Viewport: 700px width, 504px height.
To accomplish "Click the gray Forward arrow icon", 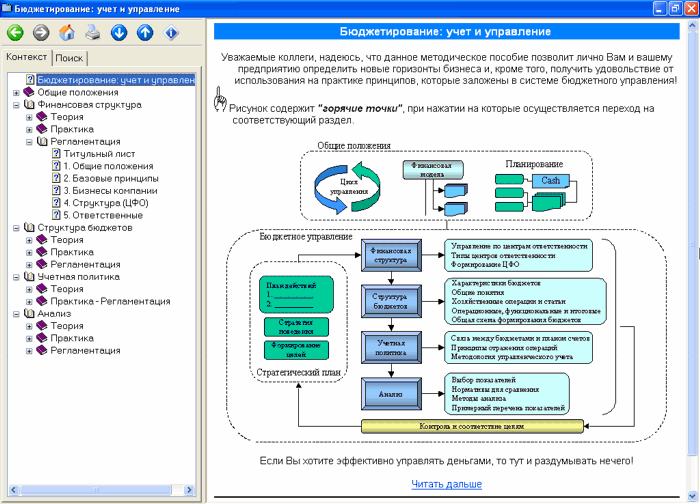I will pyautogui.click(x=41, y=33).
